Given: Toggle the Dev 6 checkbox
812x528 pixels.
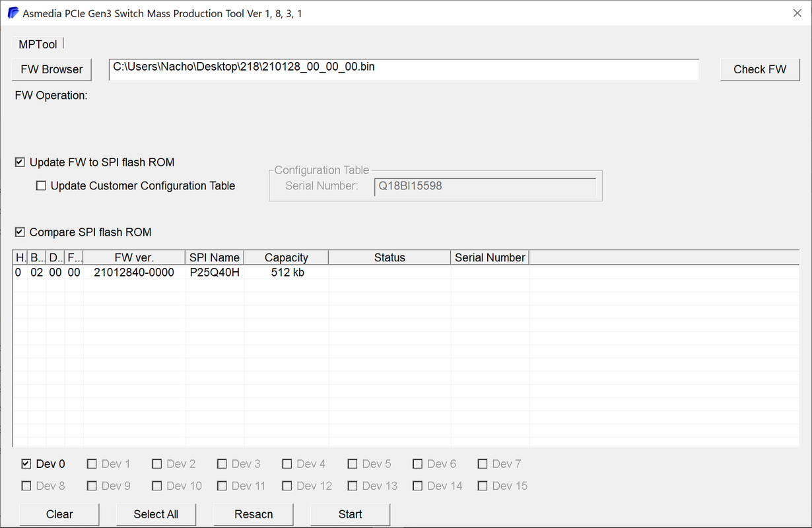Looking at the screenshot, I should click(x=417, y=464).
